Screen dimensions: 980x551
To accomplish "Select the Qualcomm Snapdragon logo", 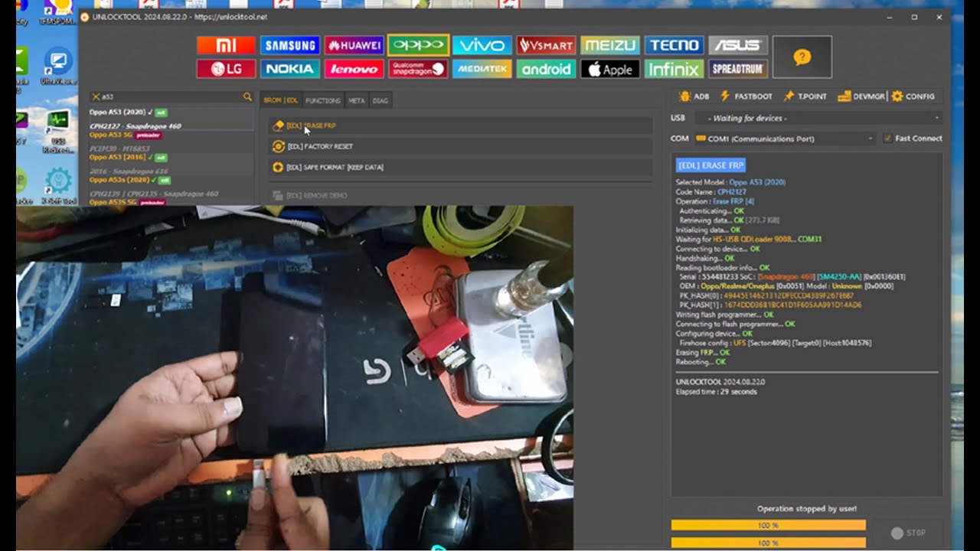I will (418, 69).
